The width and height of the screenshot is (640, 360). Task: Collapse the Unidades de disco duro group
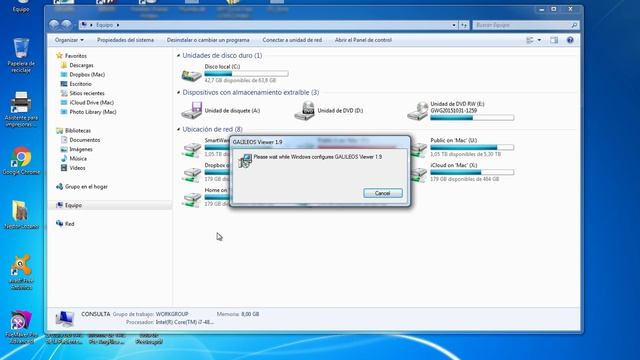click(178, 56)
